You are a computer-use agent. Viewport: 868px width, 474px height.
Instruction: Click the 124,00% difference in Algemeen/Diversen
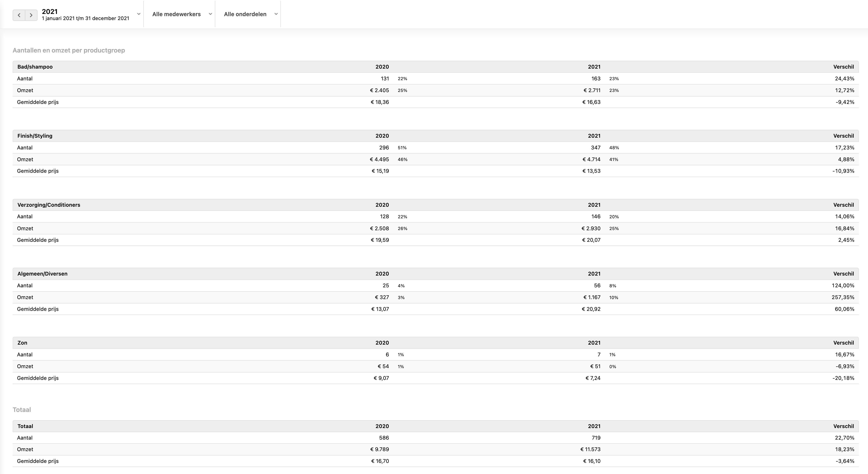click(843, 286)
